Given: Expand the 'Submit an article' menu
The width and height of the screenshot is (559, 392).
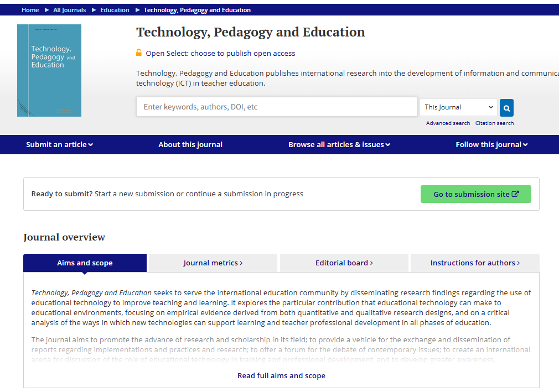Looking at the screenshot, I should 59,145.
